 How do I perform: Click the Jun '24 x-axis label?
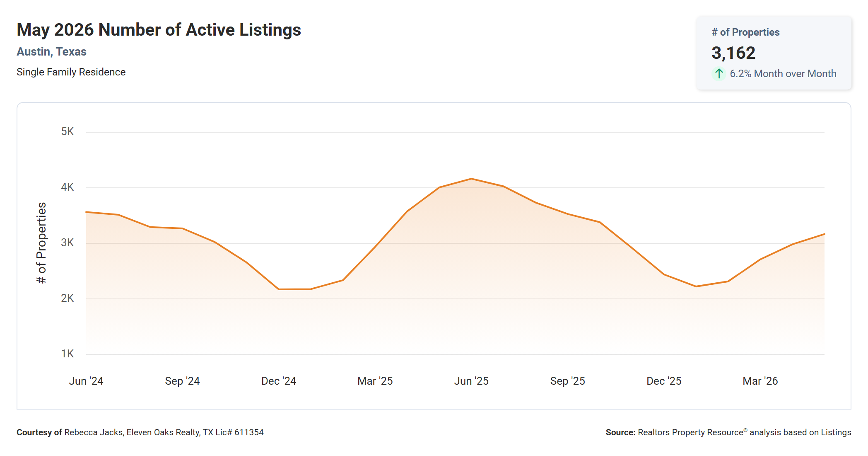86,381
